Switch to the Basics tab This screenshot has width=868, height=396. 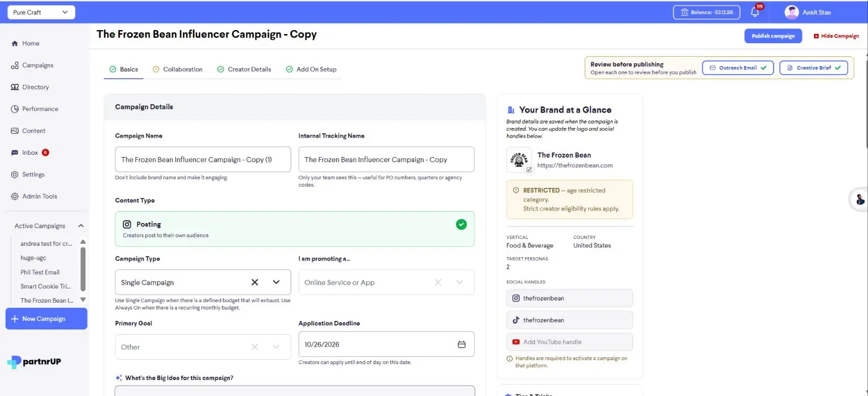tap(123, 69)
